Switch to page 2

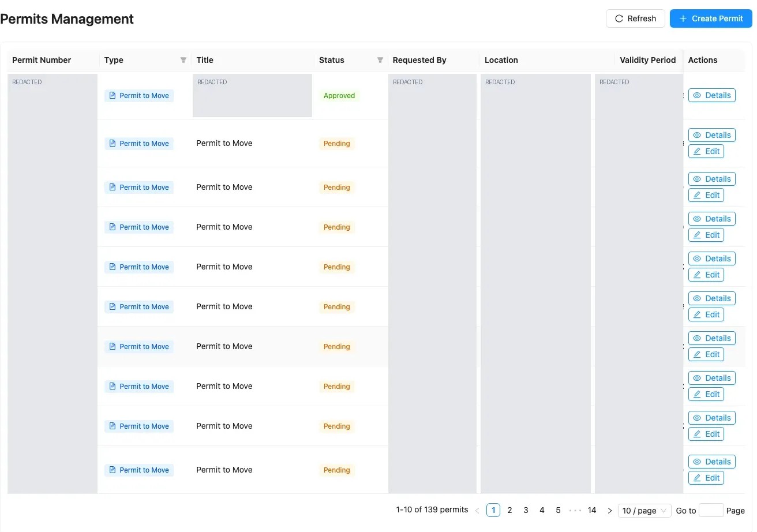509,510
